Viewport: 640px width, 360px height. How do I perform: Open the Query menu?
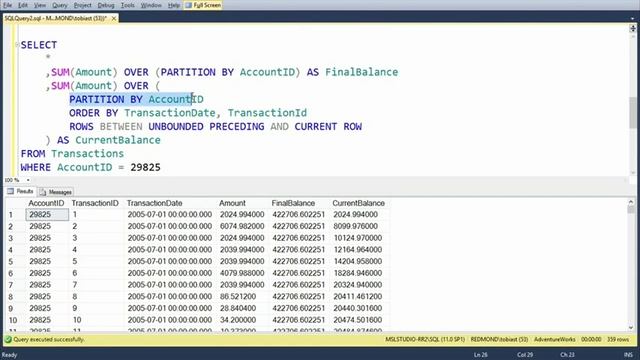(60, 5)
